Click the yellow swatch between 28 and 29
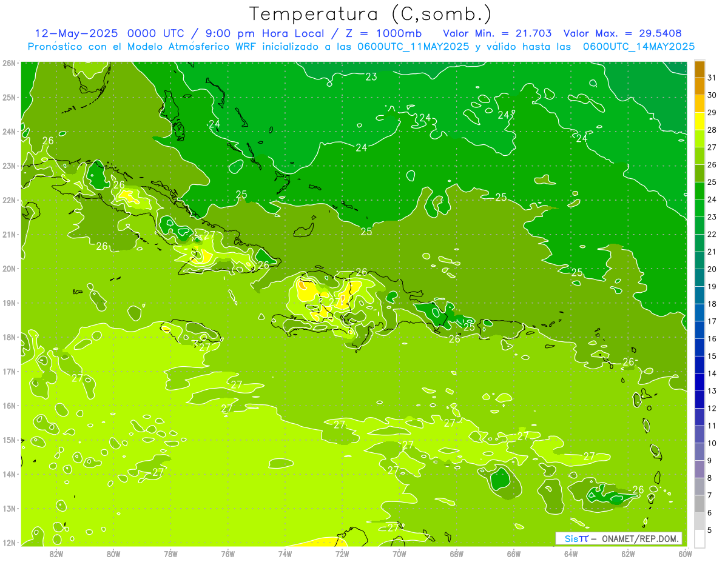 click(699, 121)
